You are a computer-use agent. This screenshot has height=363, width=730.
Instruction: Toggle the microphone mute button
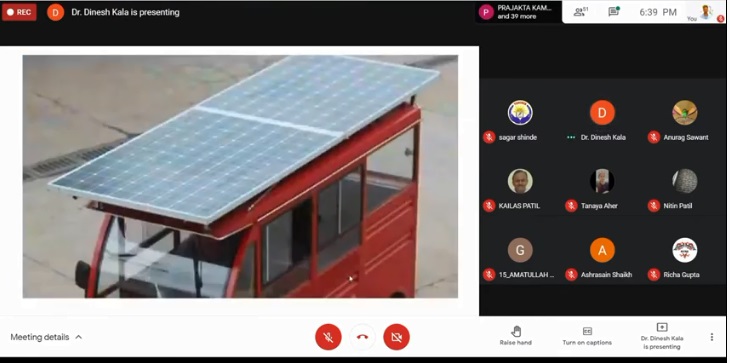pos(328,337)
